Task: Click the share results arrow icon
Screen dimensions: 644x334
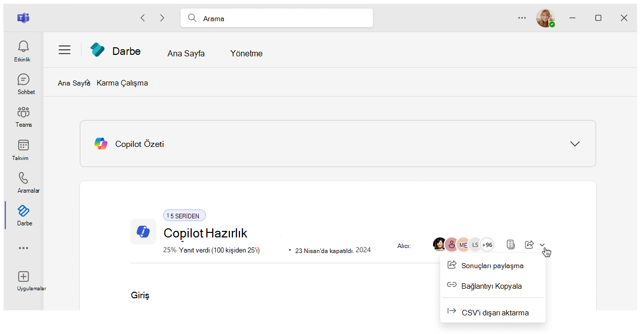Action: (x=529, y=244)
